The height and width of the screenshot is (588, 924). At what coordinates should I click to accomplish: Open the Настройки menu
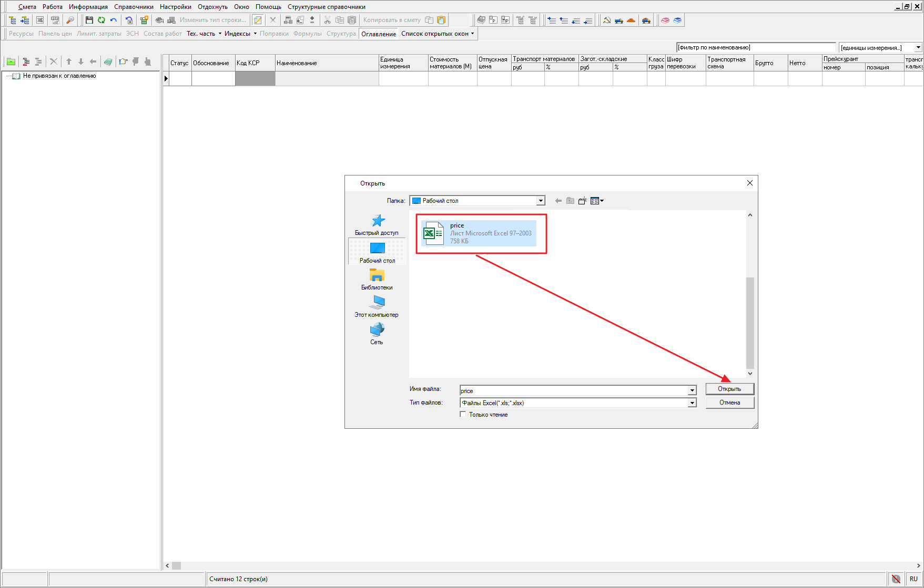176,7
